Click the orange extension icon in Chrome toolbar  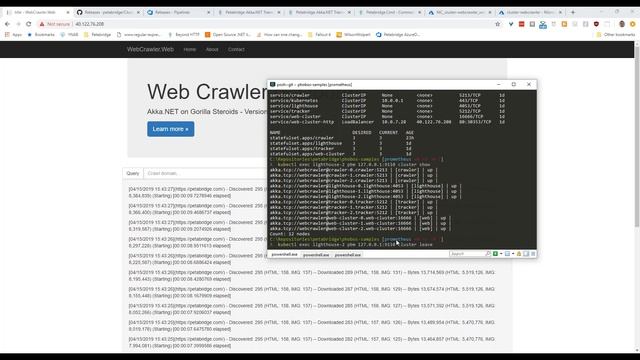tap(564, 24)
